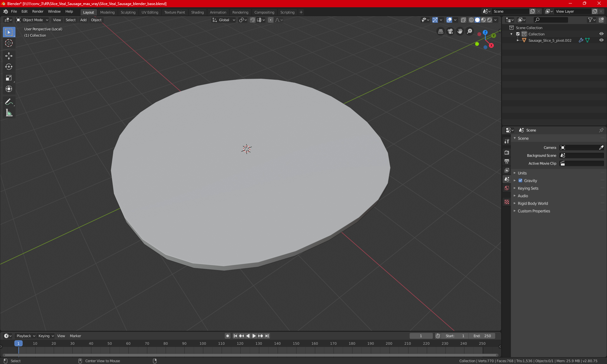Switch to the Shading workspace tab
Screen dimensions: 607x364
[197, 12]
